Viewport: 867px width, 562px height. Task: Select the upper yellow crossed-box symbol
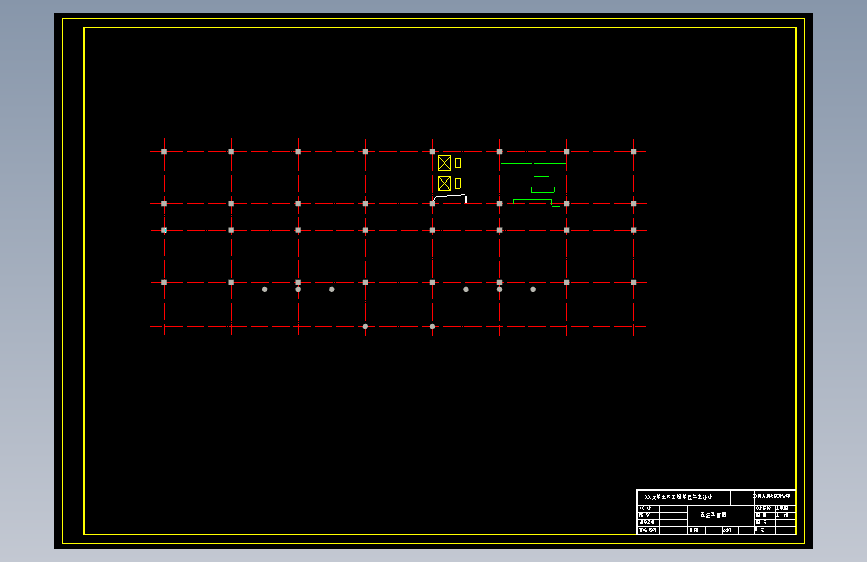coord(444,163)
